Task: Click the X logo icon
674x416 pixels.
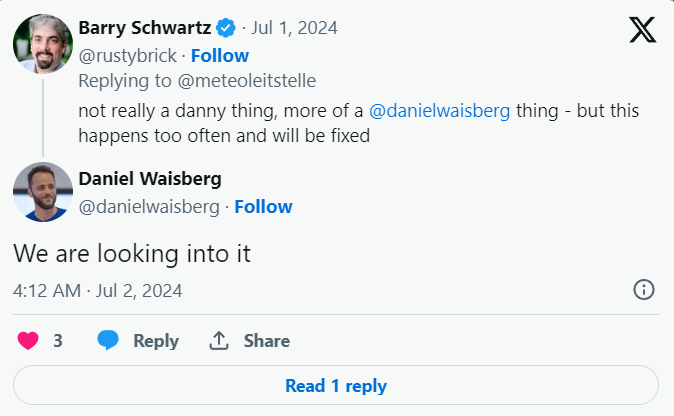Action: (x=643, y=30)
